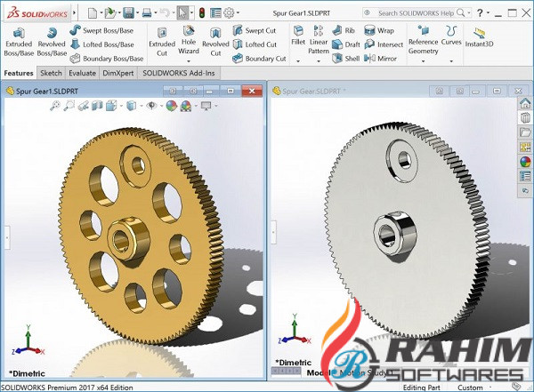The image size is (534, 392).
Task: Open Reference Geometry tools
Action: point(424,39)
